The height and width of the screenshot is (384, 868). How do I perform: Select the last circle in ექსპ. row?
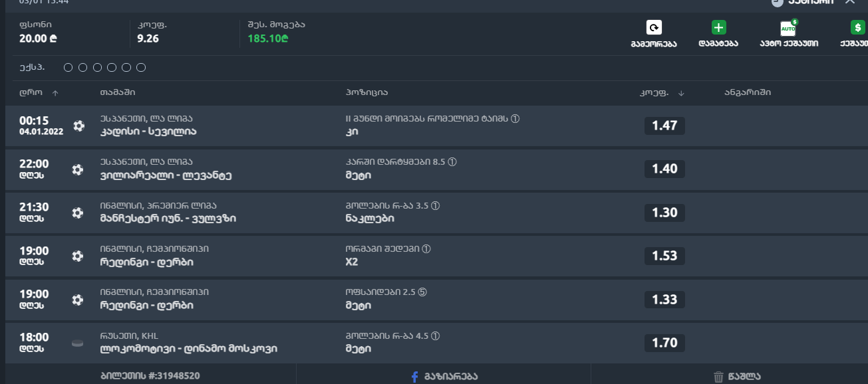(141, 67)
